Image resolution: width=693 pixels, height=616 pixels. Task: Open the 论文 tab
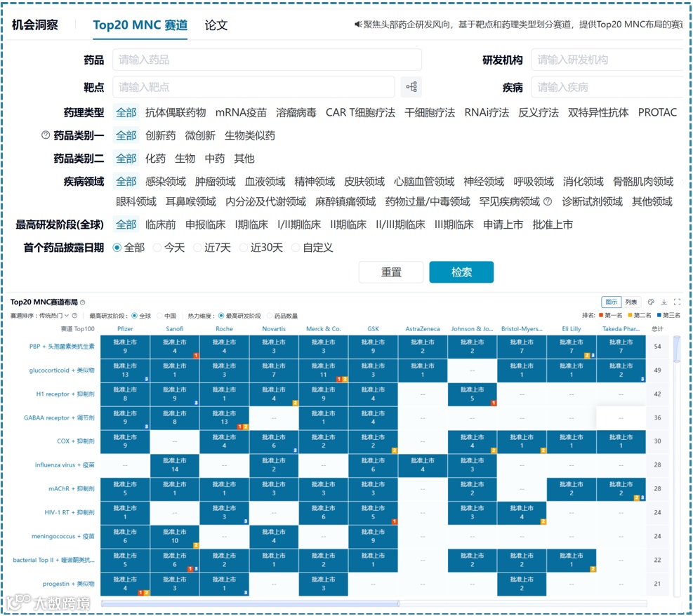216,23
